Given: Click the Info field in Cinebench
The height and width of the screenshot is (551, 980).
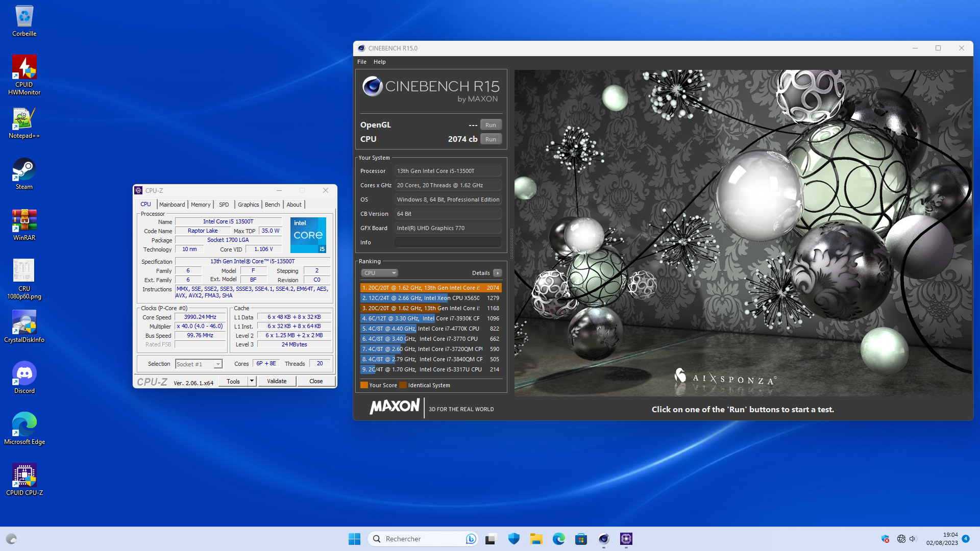Looking at the screenshot, I should (448, 242).
